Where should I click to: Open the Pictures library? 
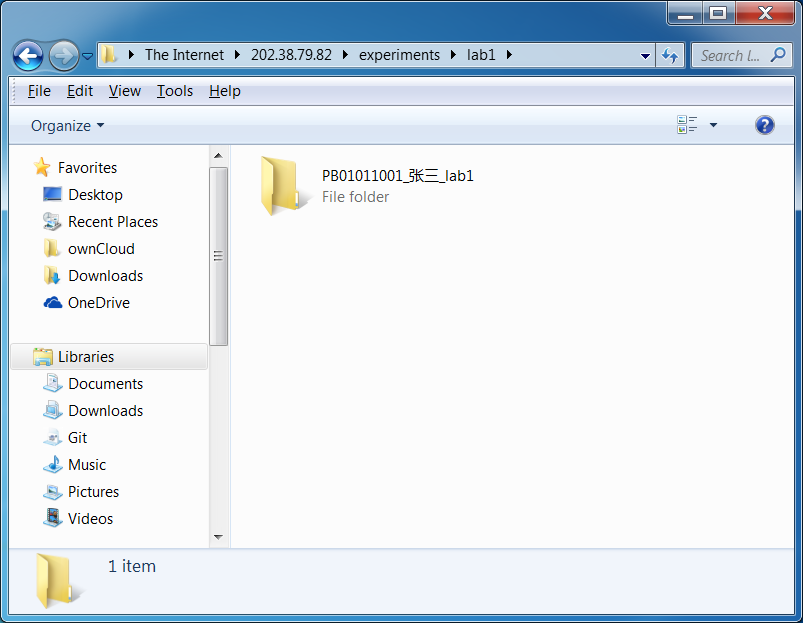(x=93, y=492)
